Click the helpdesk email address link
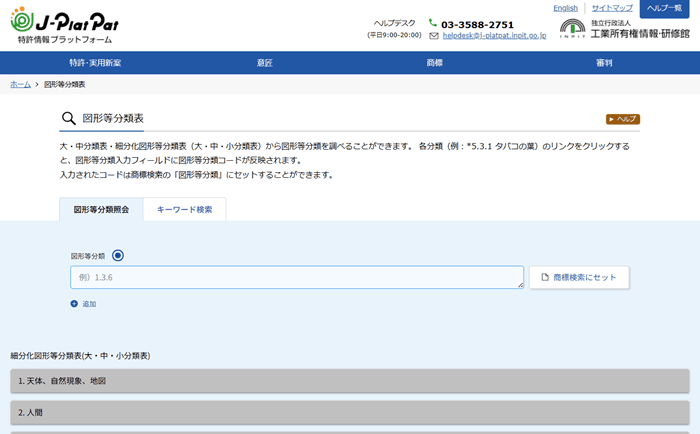This screenshot has width=700, height=434. [494, 36]
